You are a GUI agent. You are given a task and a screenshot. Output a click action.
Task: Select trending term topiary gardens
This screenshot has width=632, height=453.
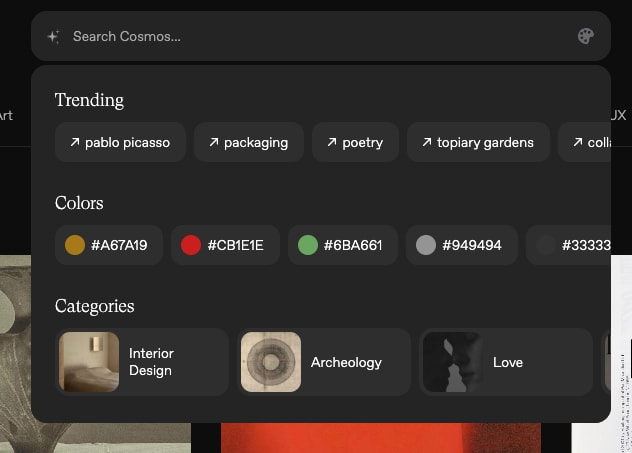478,142
